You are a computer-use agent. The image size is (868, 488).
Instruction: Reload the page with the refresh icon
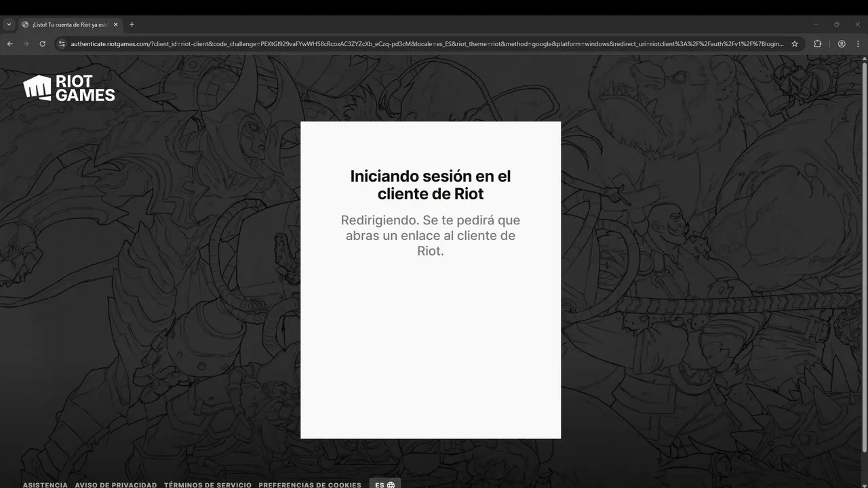point(42,43)
